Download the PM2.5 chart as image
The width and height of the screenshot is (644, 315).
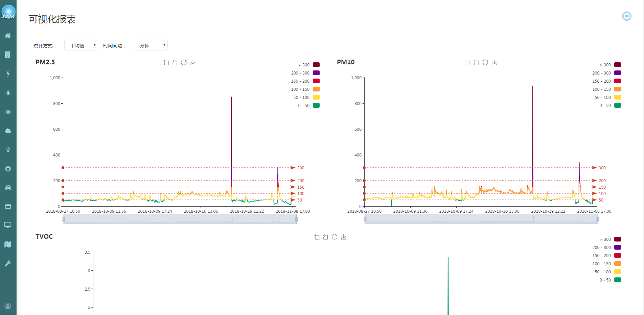[x=193, y=62]
